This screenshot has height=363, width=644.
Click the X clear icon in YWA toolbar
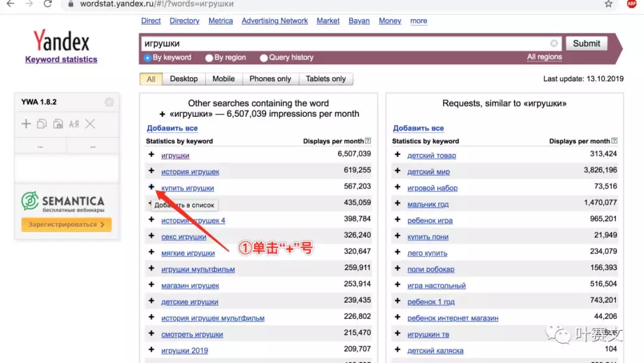click(x=90, y=124)
